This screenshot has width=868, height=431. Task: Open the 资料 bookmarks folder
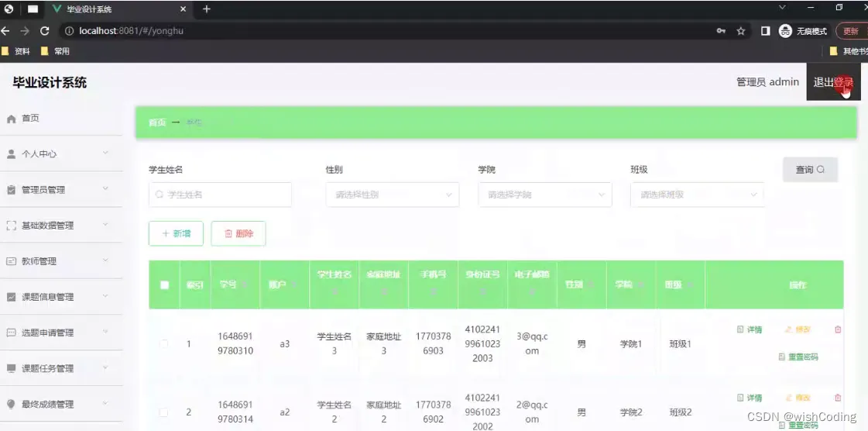coord(16,51)
